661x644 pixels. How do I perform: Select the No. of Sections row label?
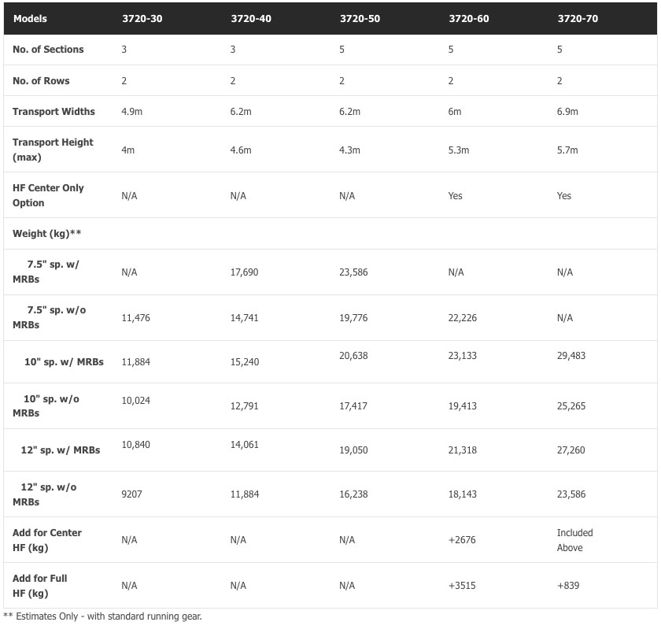click(48, 50)
